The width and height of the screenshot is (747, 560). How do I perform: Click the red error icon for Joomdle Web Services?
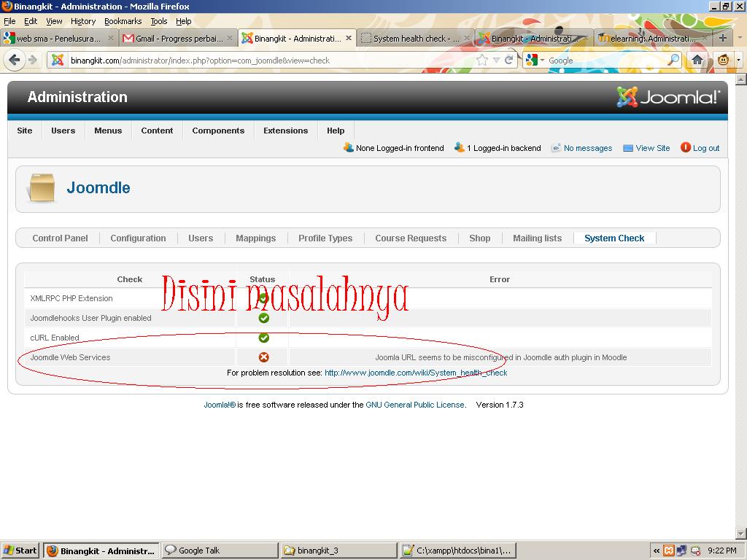(x=263, y=357)
